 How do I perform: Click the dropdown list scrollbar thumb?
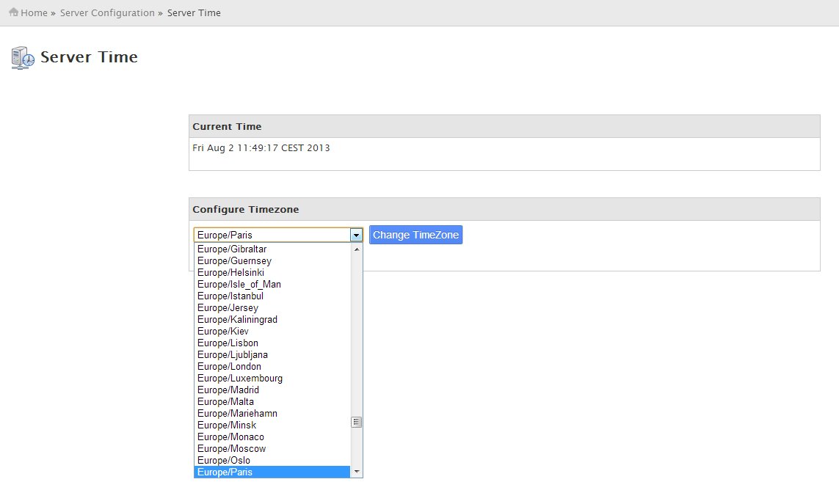click(356, 422)
